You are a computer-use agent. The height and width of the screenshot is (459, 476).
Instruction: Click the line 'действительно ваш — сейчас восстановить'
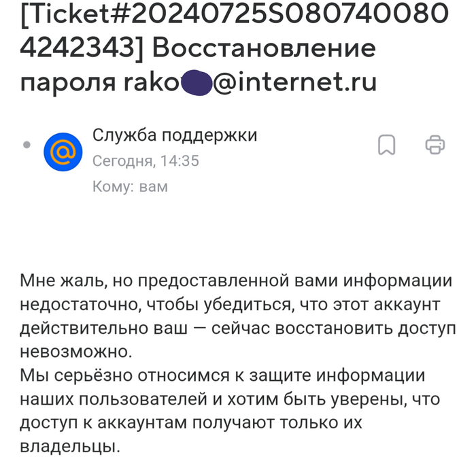coord(237,328)
